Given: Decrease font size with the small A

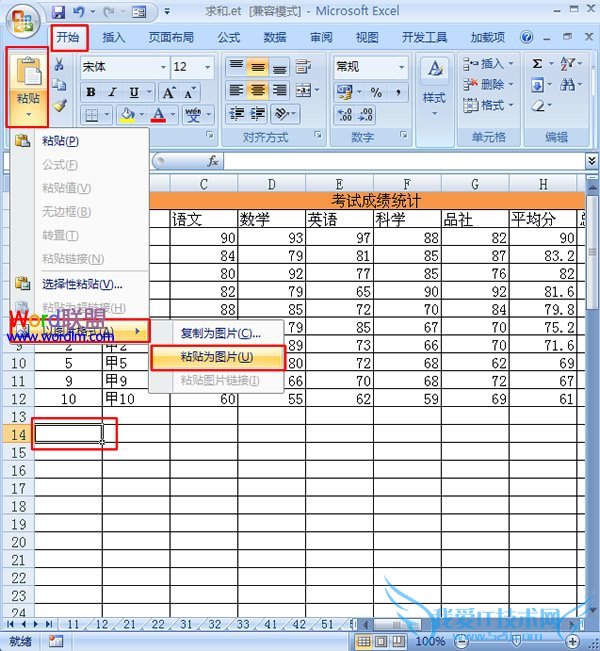Looking at the screenshot, I should (x=189, y=92).
